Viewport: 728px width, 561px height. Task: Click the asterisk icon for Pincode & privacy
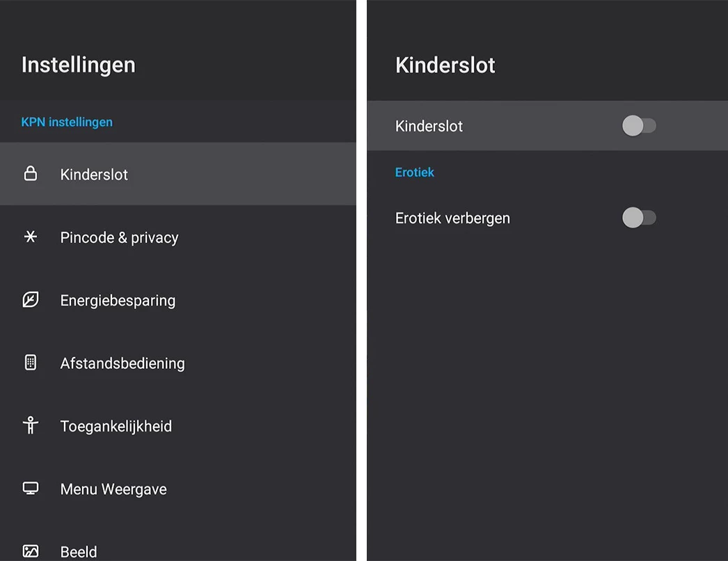(x=31, y=237)
